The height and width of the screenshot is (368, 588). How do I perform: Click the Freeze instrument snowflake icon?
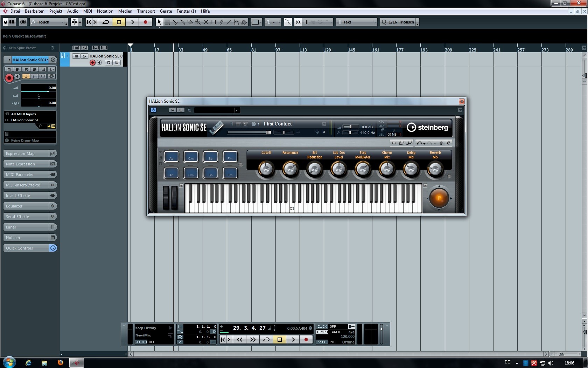point(51,76)
